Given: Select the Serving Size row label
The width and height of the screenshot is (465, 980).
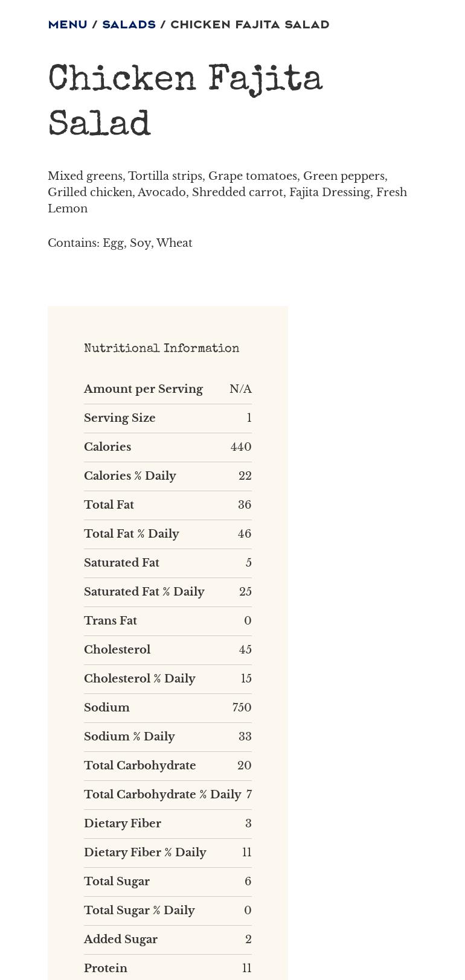Looking at the screenshot, I should click(120, 418).
